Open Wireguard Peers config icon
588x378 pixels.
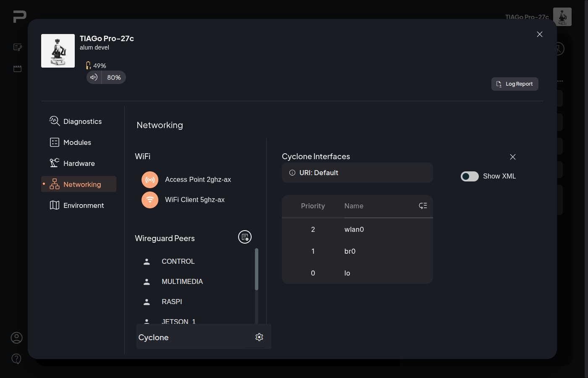point(245,237)
